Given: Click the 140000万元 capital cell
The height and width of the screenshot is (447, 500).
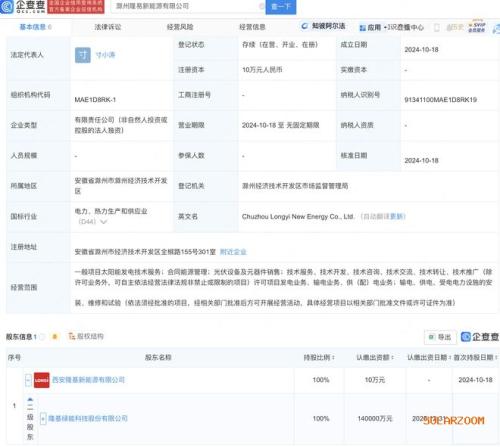Looking at the screenshot, I should (375, 418).
